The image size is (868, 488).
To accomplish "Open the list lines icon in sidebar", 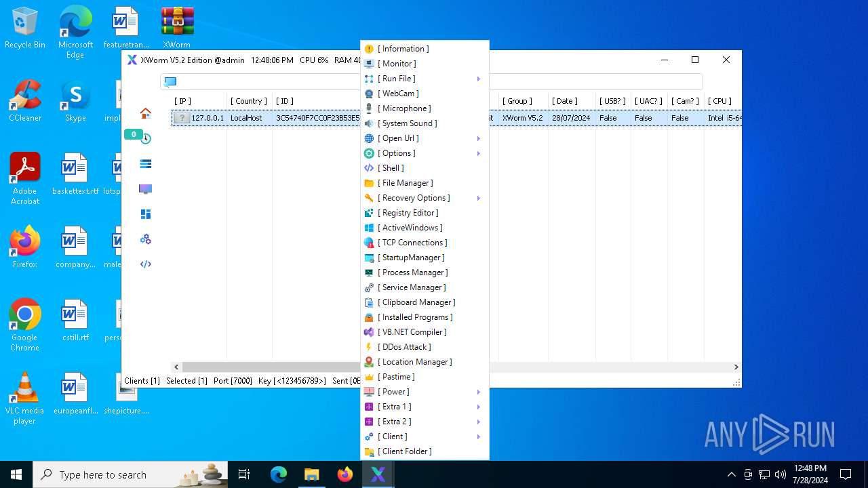I will (x=145, y=163).
